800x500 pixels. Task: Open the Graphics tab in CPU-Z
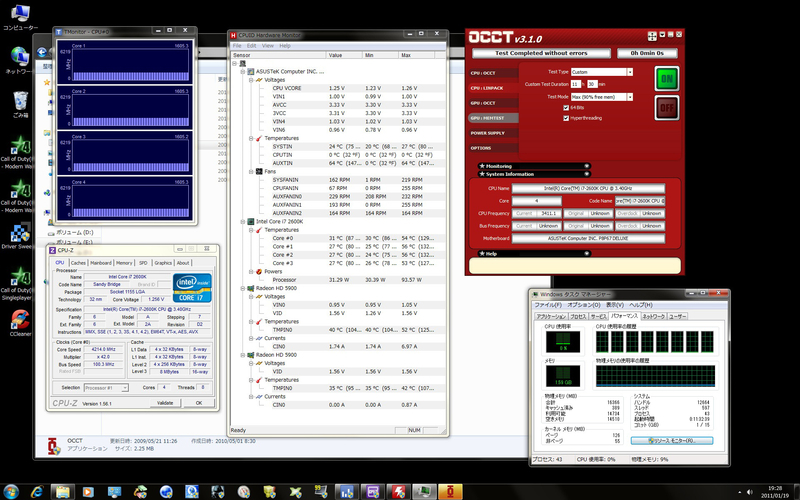[163, 263]
